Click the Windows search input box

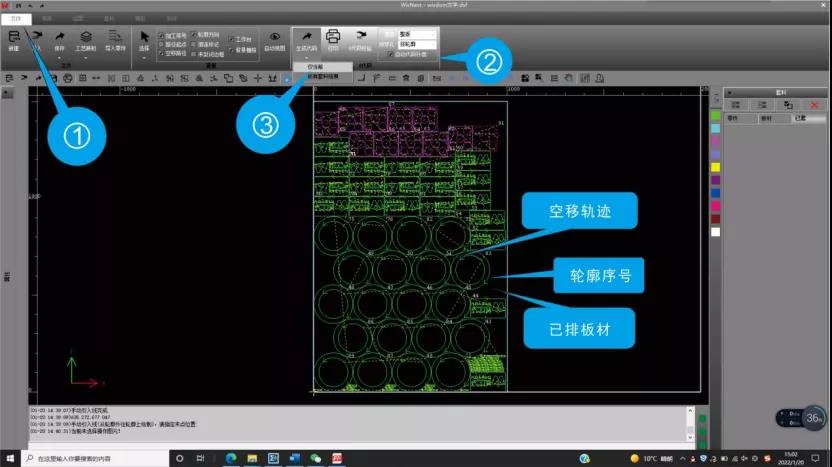(x=96, y=458)
